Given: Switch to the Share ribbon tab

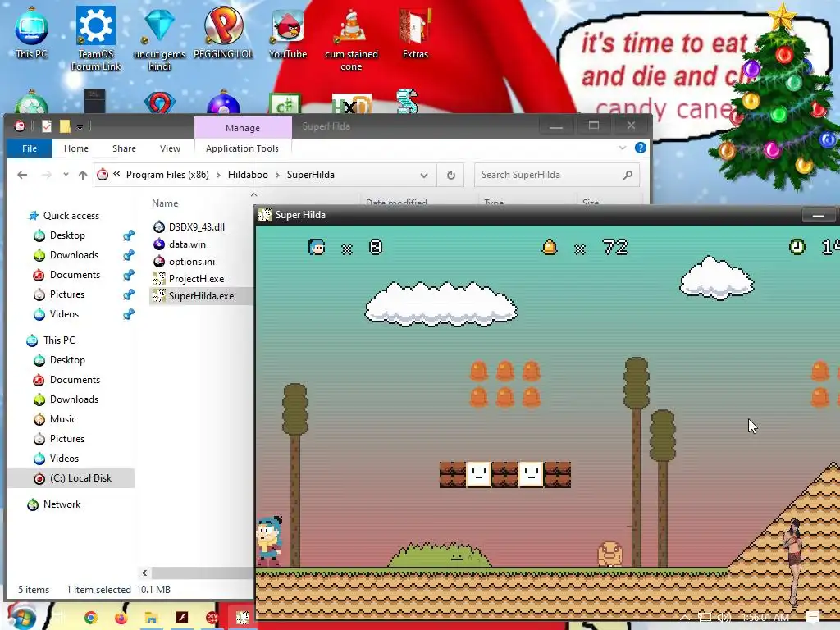Looking at the screenshot, I should (125, 148).
